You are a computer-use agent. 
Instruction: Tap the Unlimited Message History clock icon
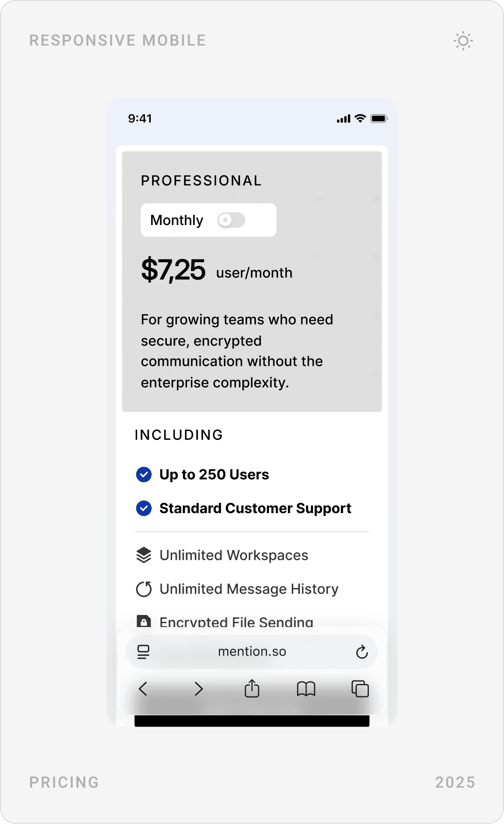point(144,589)
